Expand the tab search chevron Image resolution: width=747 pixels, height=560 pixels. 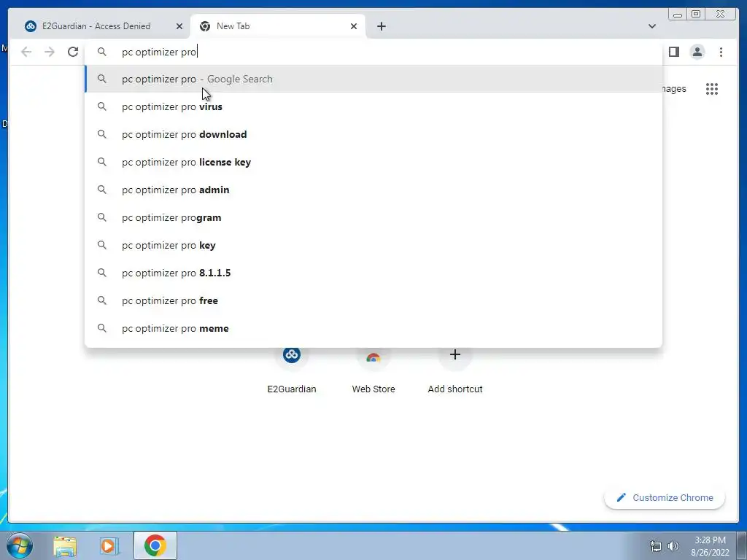[651, 26]
